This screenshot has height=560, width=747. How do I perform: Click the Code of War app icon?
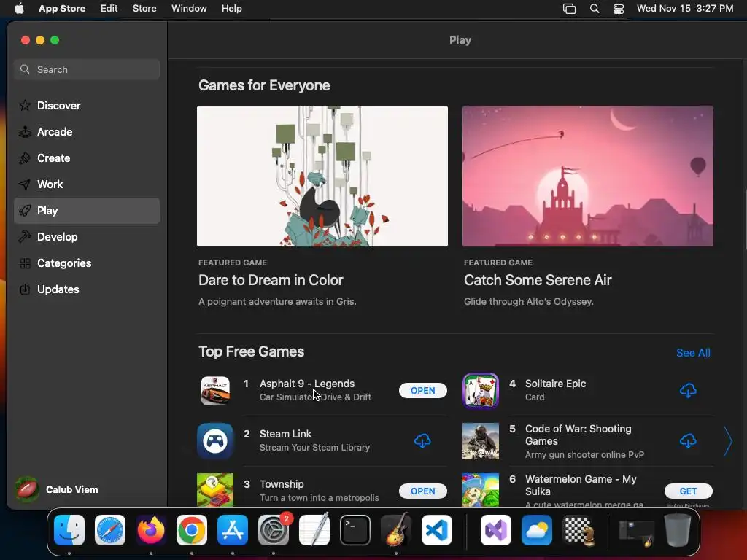(481, 441)
